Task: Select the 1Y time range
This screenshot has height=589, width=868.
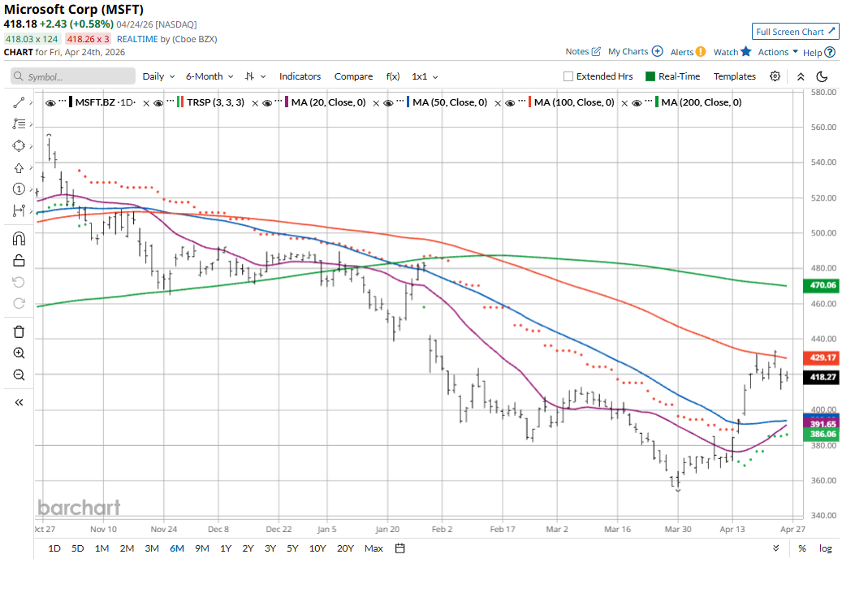Action: point(226,548)
